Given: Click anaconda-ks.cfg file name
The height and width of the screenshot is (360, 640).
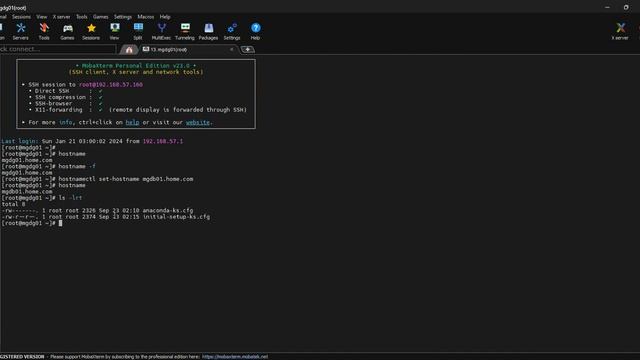Looking at the screenshot, I should pyautogui.click(x=168, y=211).
